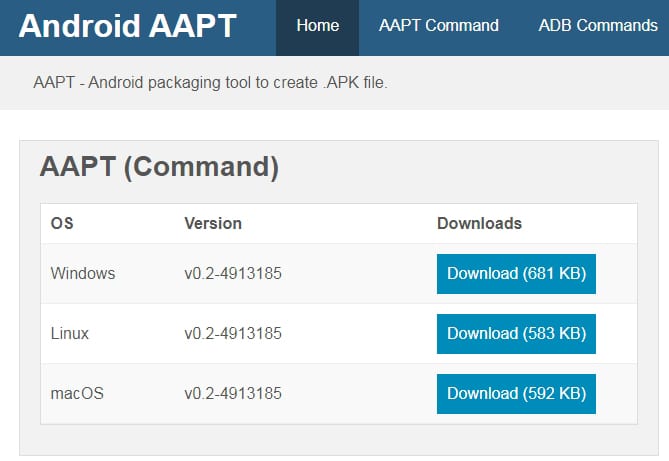Open the ADB Commands menu item
The image size is (669, 461).
[x=597, y=26]
